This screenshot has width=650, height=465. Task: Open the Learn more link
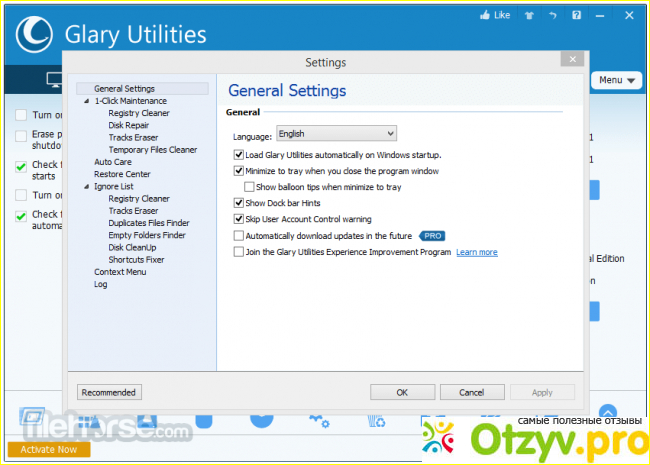(x=477, y=252)
